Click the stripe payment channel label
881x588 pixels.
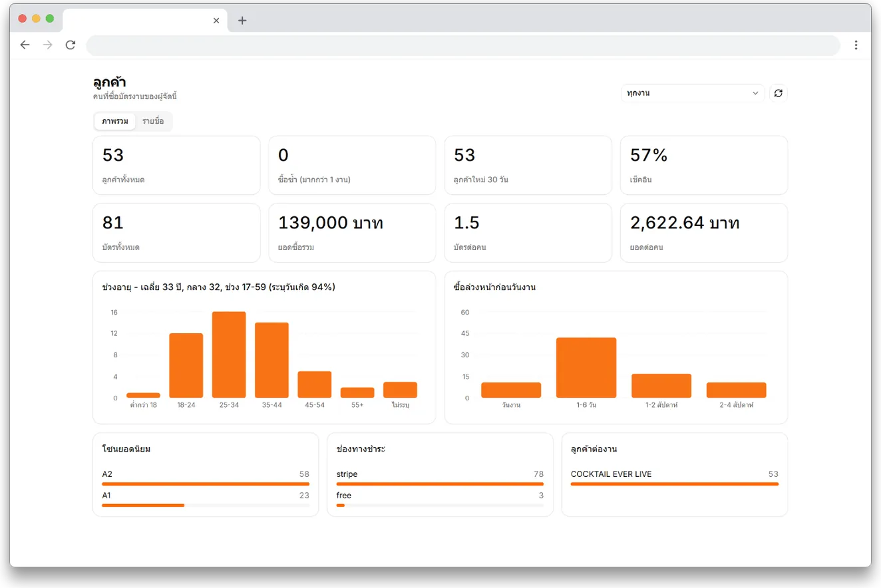347,474
